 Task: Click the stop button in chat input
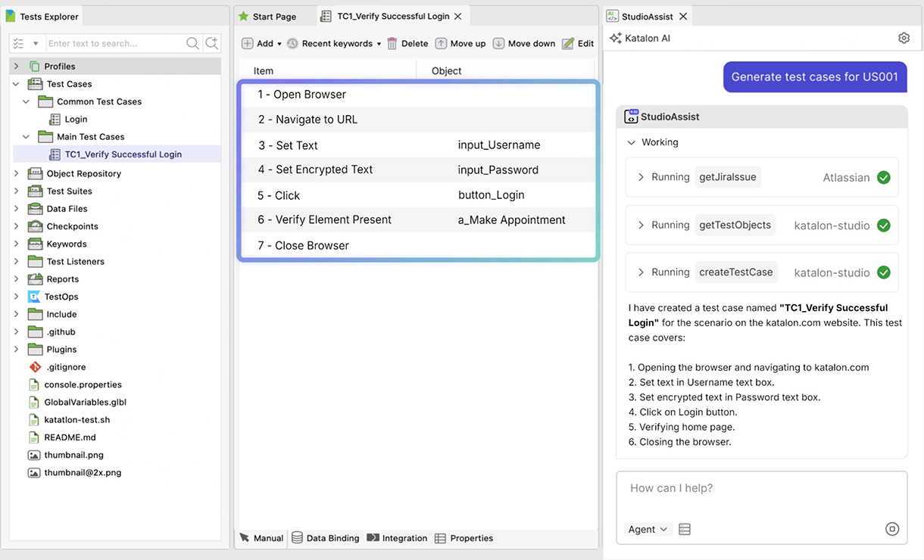[892, 529]
